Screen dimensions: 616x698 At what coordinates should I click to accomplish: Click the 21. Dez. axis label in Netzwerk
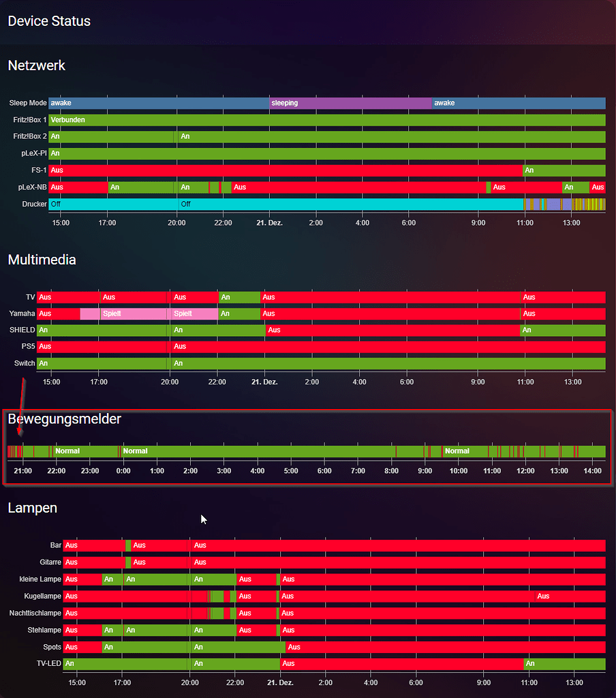pos(268,222)
